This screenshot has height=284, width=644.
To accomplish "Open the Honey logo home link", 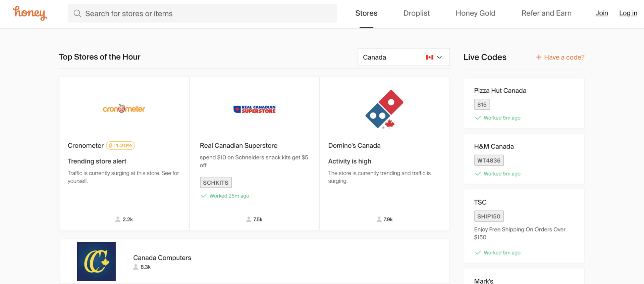I will point(30,13).
